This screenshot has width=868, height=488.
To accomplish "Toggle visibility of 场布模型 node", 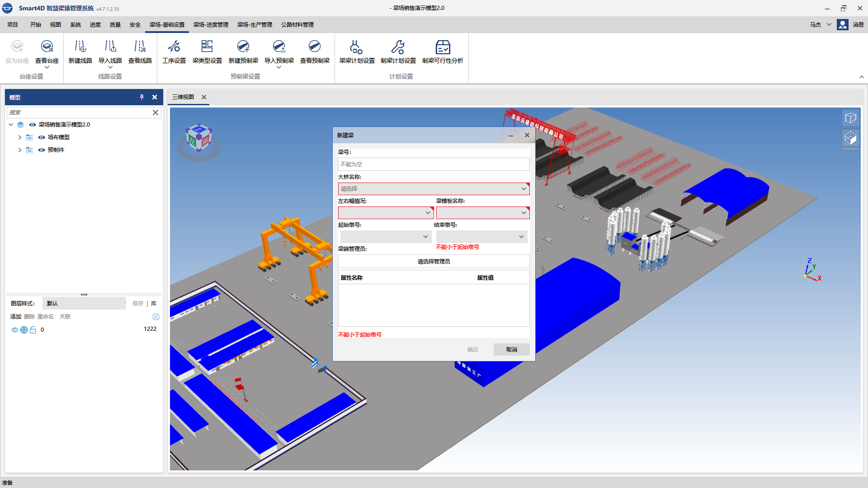I will coord(42,137).
